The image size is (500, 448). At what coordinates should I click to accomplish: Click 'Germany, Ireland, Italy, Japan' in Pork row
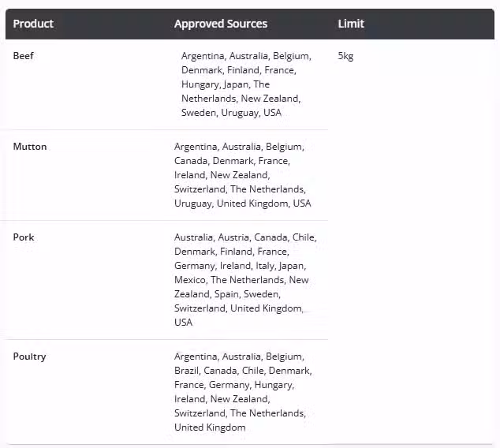(240, 266)
